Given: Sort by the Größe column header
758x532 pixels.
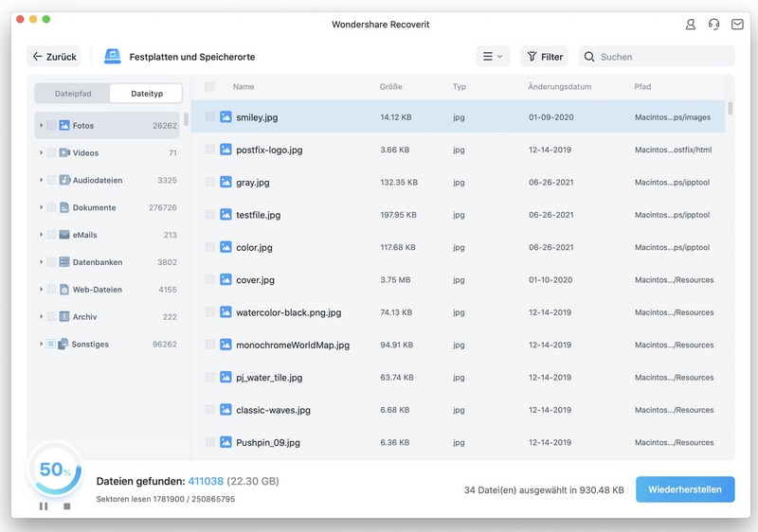Looking at the screenshot, I should click(390, 87).
